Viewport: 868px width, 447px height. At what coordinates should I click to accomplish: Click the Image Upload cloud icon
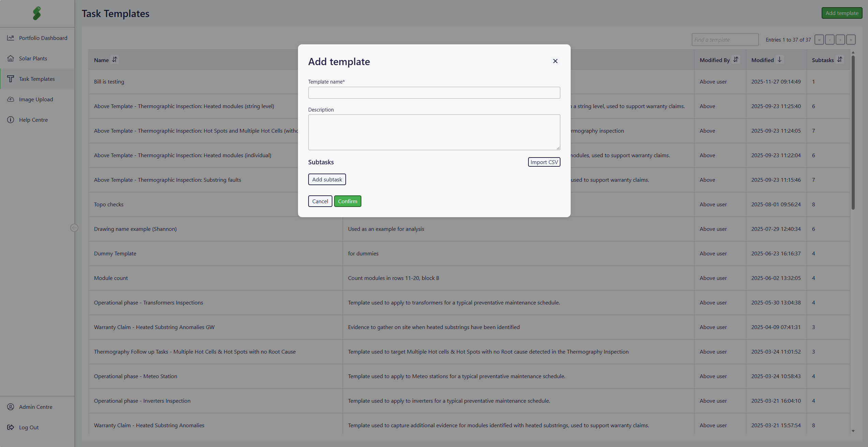click(11, 99)
